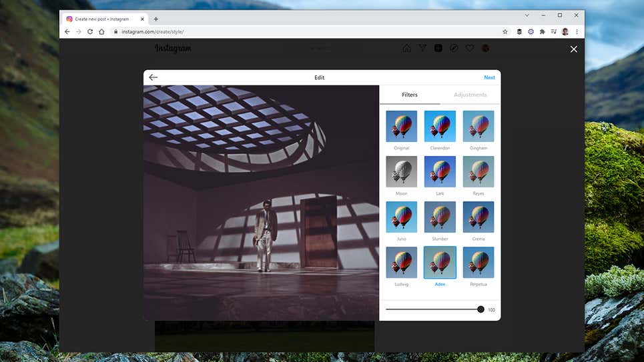Open the activity heart icon
The width and height of the screenshot is (644, 362).
[469, 48]
